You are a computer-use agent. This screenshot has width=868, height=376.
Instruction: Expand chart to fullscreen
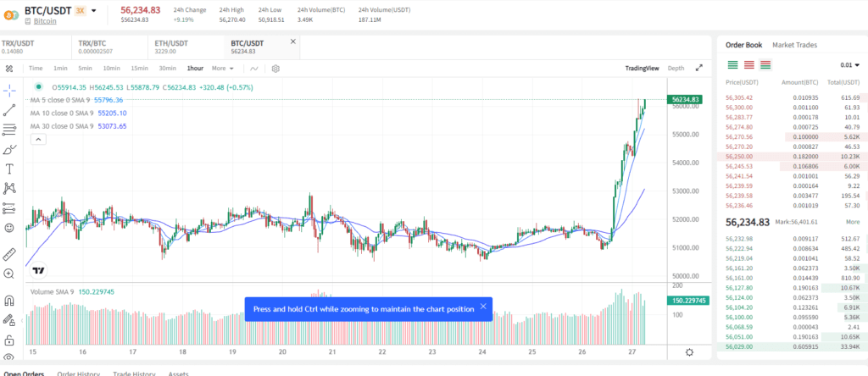tap(699, 68)
